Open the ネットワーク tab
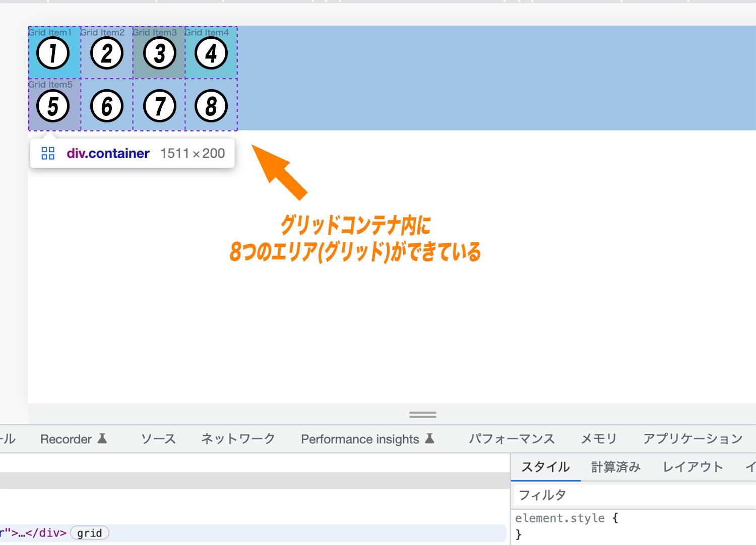Viewport: 756px width, 545px height. [x=238, y=439]
